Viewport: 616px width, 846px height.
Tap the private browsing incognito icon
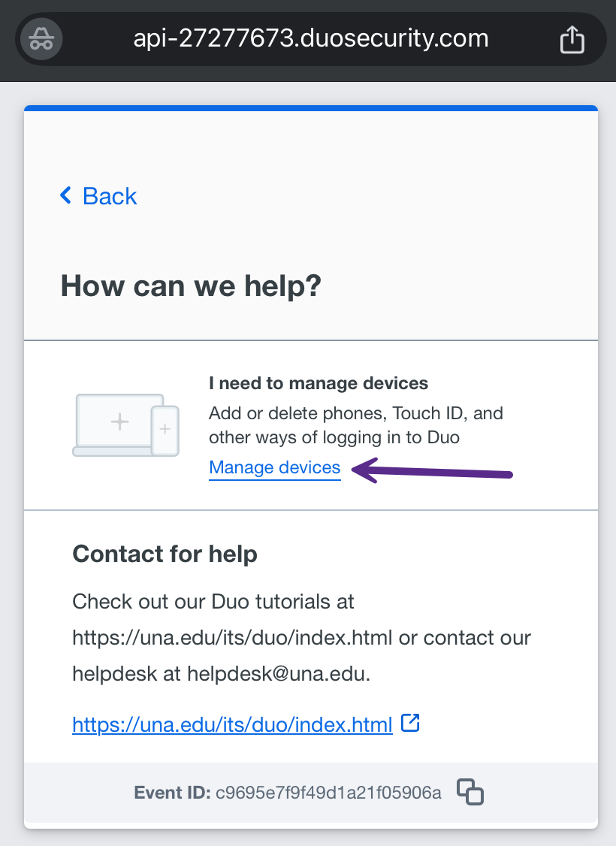click(x=41, y=39)
